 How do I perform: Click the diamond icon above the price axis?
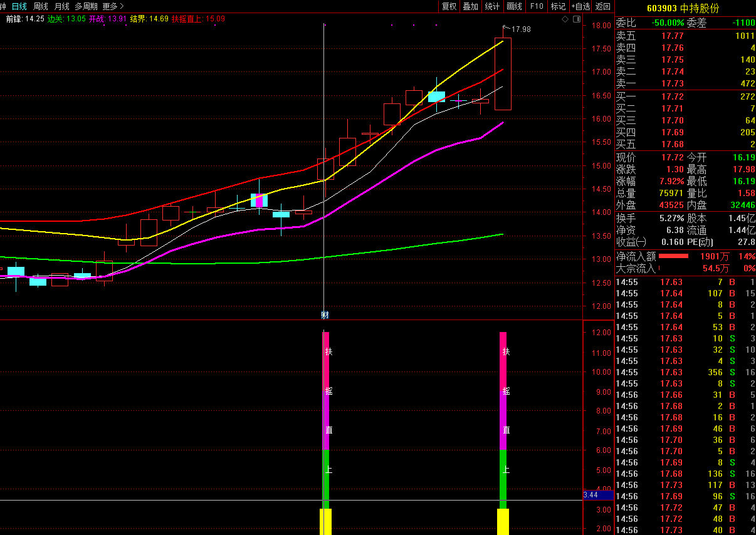[x=565, y=19]
